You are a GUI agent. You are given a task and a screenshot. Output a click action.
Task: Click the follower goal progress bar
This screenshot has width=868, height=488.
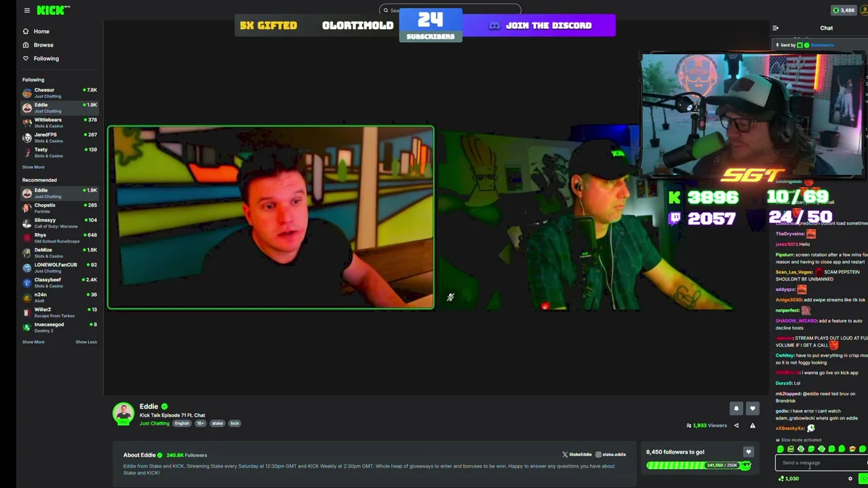tap(698, 466)
